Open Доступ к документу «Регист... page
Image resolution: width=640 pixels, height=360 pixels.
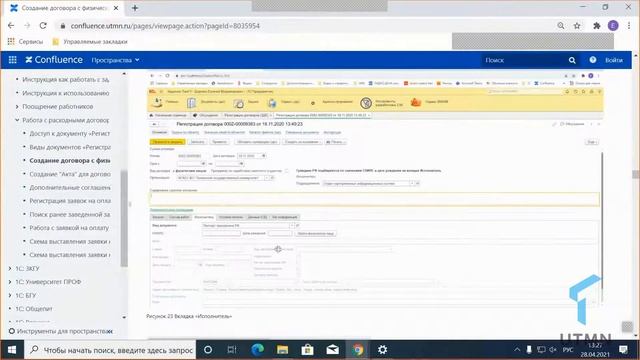coord(70,133)
